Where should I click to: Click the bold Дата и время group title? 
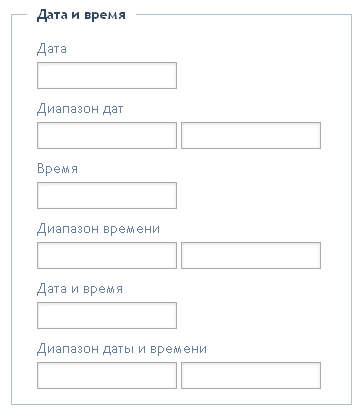pyautogui.click(x=81, y=15)
